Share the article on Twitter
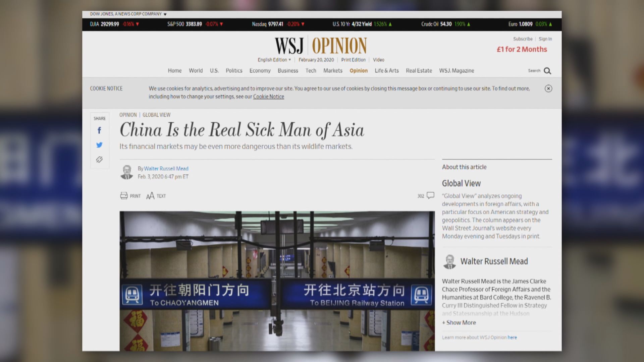 99,145
